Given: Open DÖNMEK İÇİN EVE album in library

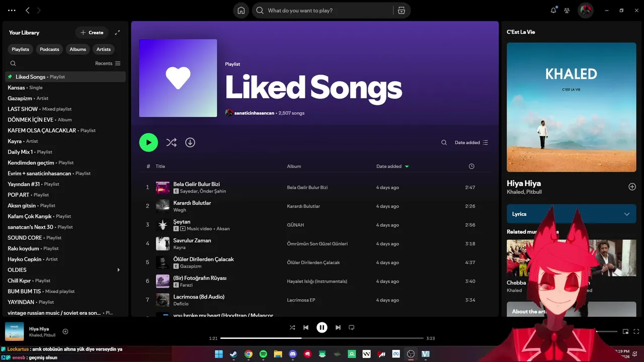Looking at the screenshot, I should tap(65, 120).
